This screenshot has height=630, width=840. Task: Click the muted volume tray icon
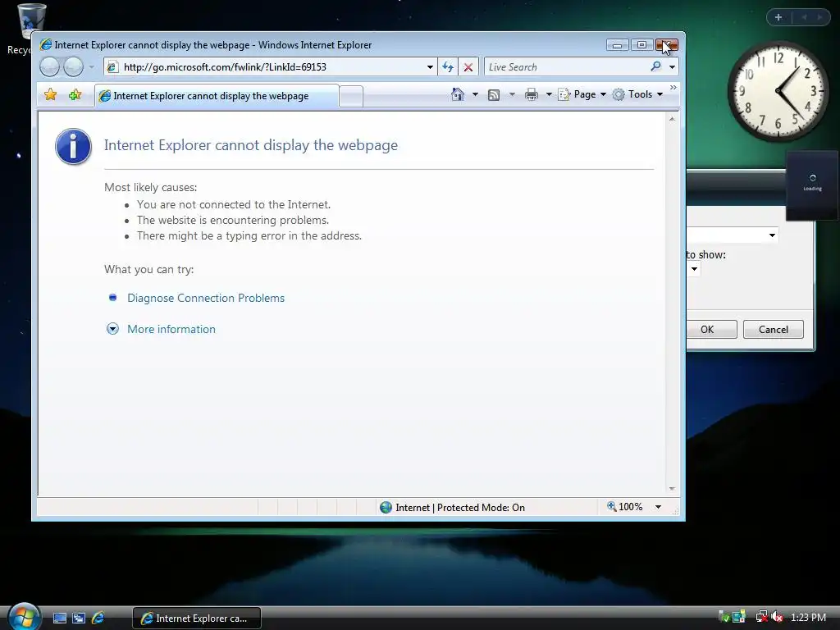click(778, 617)
